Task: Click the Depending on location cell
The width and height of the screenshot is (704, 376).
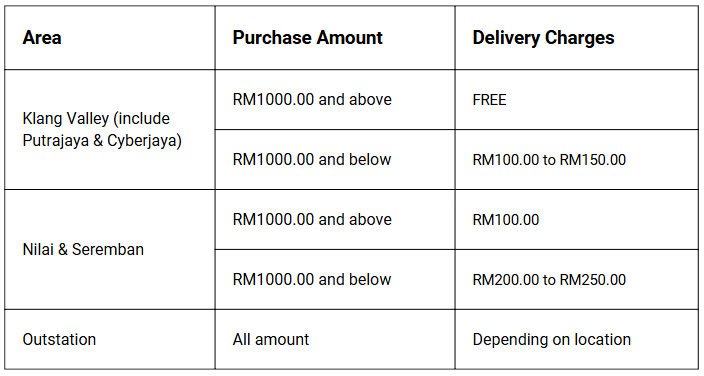Action: tap(576, 339)
